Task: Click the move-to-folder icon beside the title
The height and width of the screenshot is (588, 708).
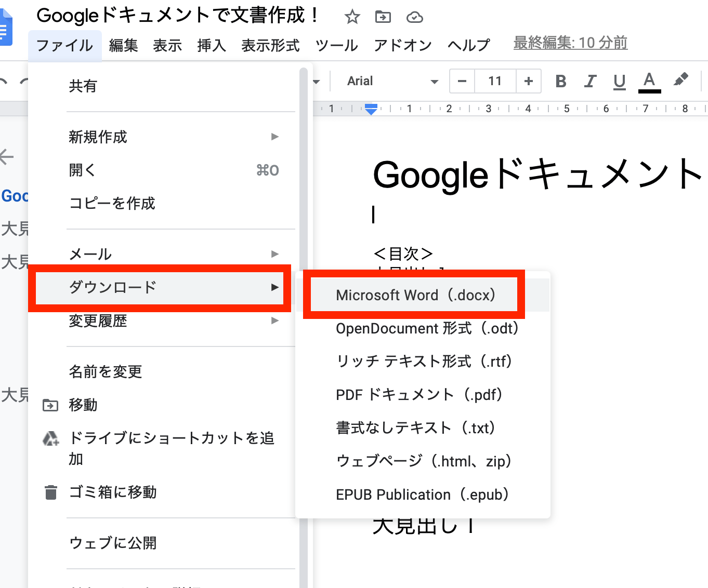Action: click(x=383, y=17)
